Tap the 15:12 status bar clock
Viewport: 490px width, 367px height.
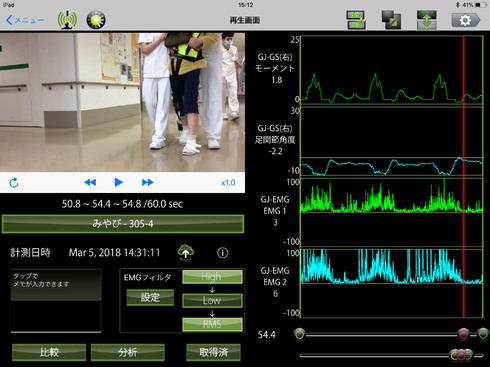pyautogui.click(x=246, y=5)
